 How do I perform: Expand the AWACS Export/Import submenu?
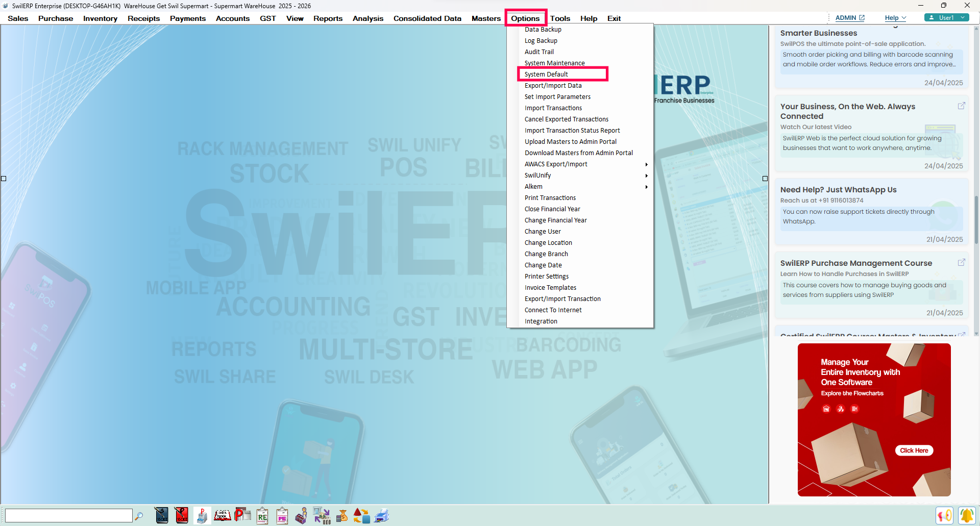[x=646, y=164]
